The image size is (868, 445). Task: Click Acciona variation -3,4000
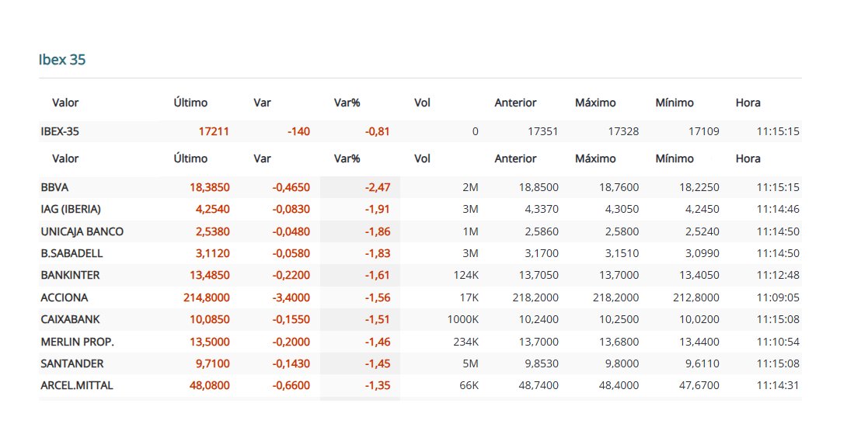291,297
